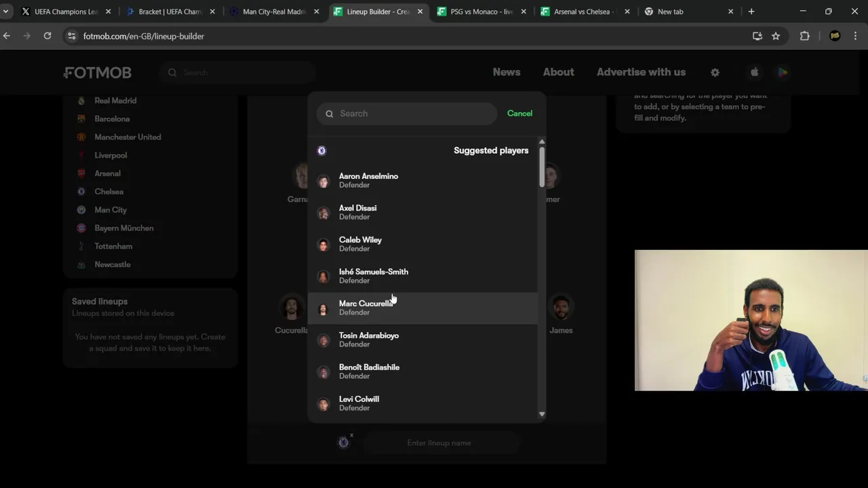Open the News page
Image resolution: width=868 pixels, height=488 pixels.
click(x=507, y=72)
